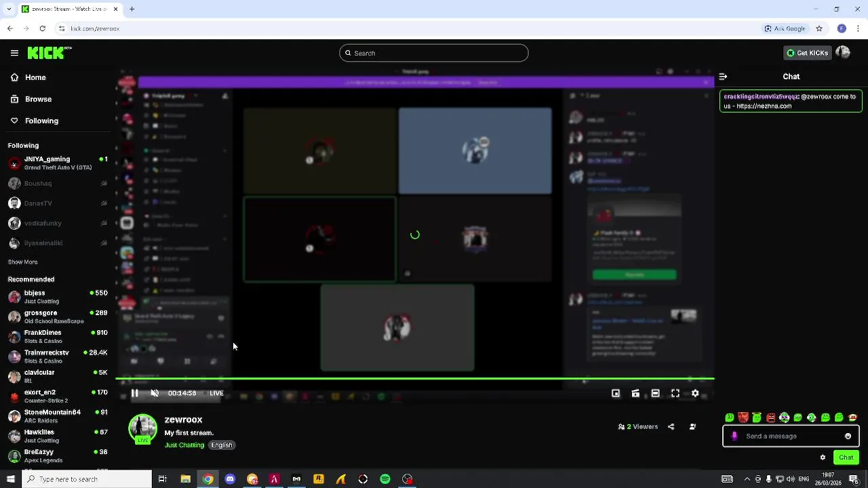Jump to LIVE in the player
868x488 pixels.
[x=216, y=393]
